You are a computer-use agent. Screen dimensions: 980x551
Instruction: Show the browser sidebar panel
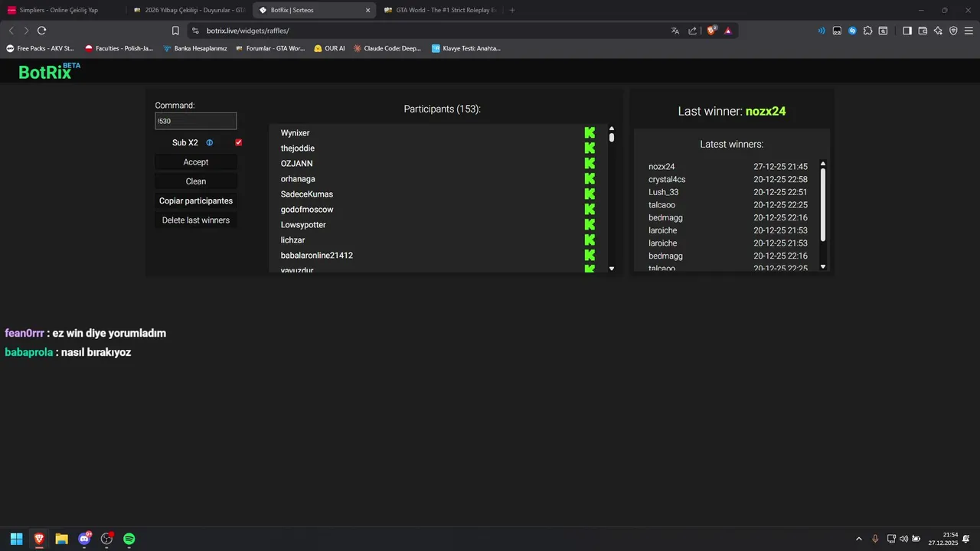pos(907,31)
